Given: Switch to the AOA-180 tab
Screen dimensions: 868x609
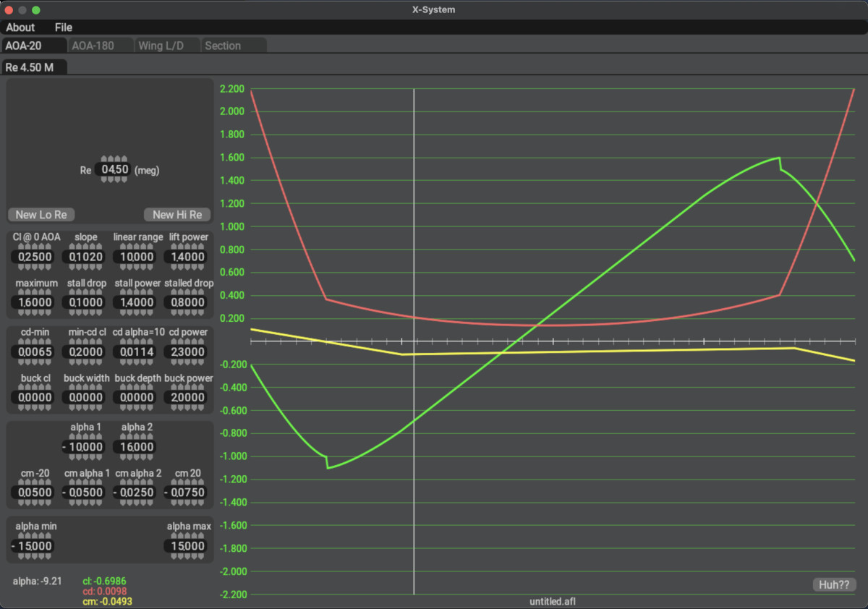Looking at the screenshot, I should coord(93,46).
